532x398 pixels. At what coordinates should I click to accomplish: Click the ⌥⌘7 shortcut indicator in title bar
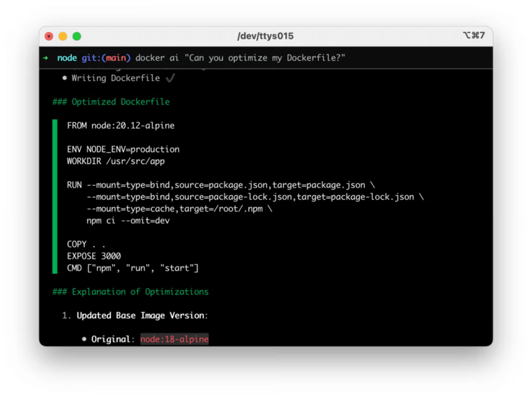473,36
